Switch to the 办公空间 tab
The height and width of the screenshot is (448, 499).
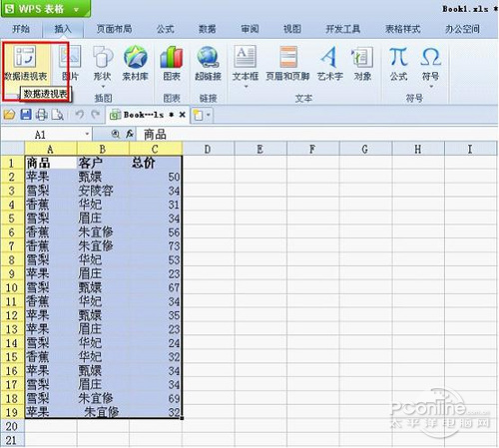(462, 29)
